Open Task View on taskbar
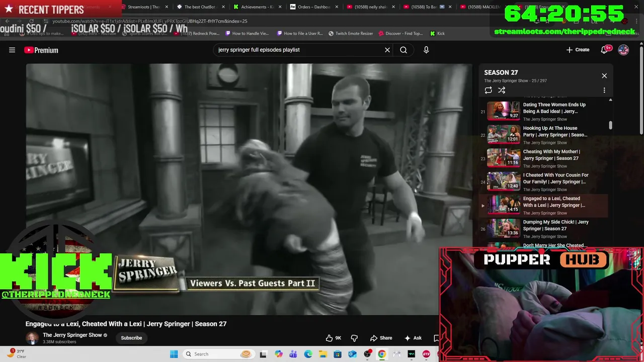644x362 pixels. (x=263, y=354)
